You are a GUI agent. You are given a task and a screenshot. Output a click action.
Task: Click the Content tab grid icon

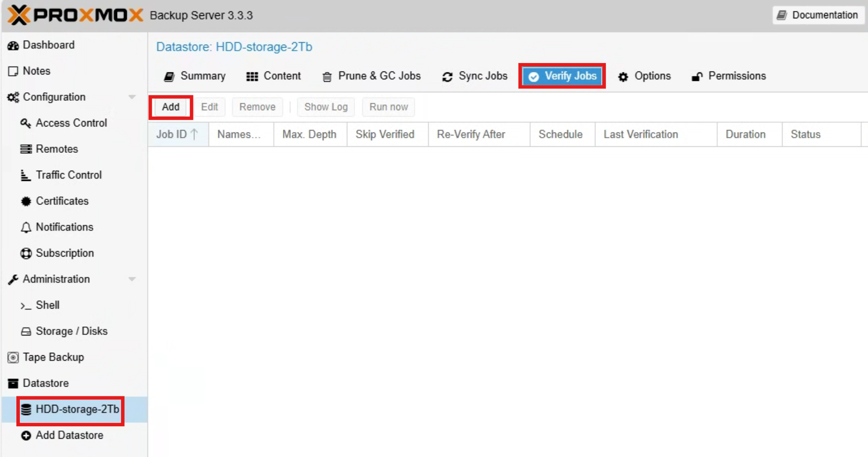pos(252,76)
